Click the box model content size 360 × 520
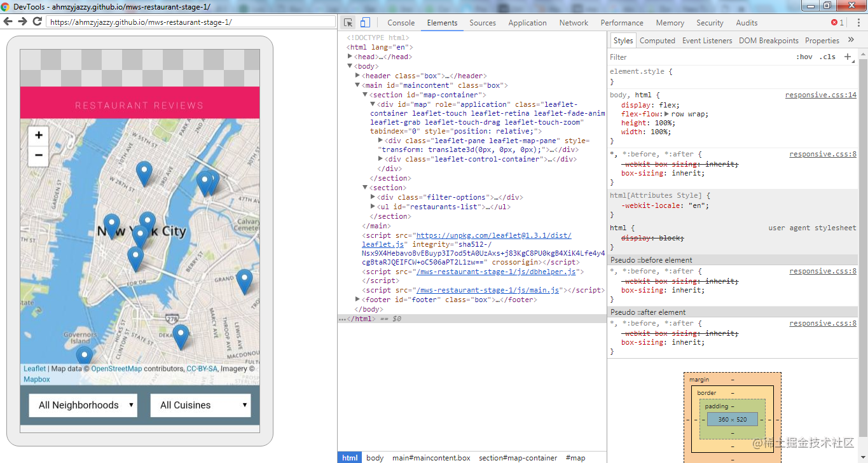Screen dimensions: 868x463 733,420
